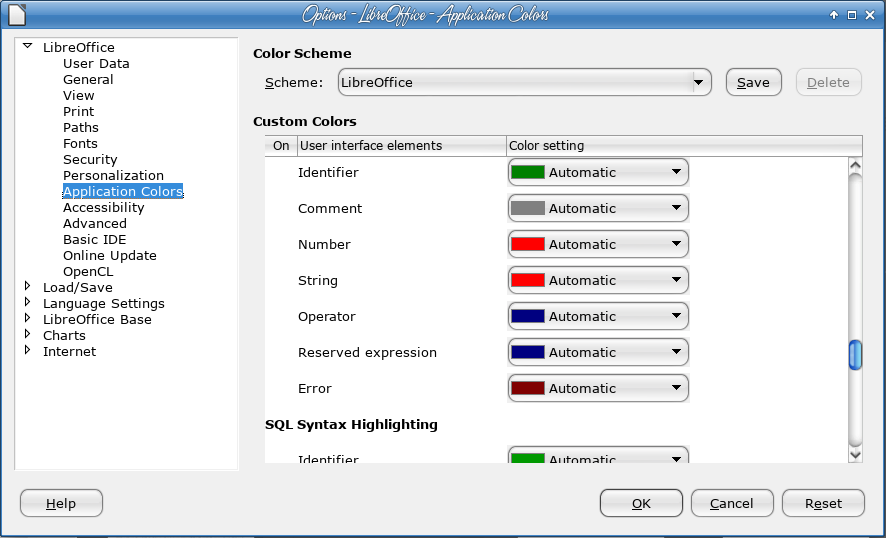Click the Charts tree label
The height and width of the screenshot is (538, 886).
coord(64,336)
